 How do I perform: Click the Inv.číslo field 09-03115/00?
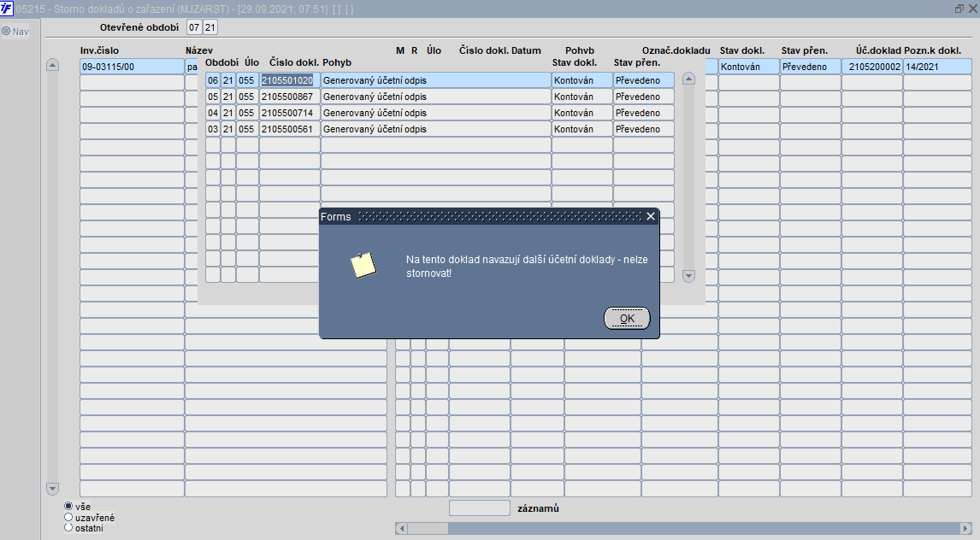pos(132,67)
